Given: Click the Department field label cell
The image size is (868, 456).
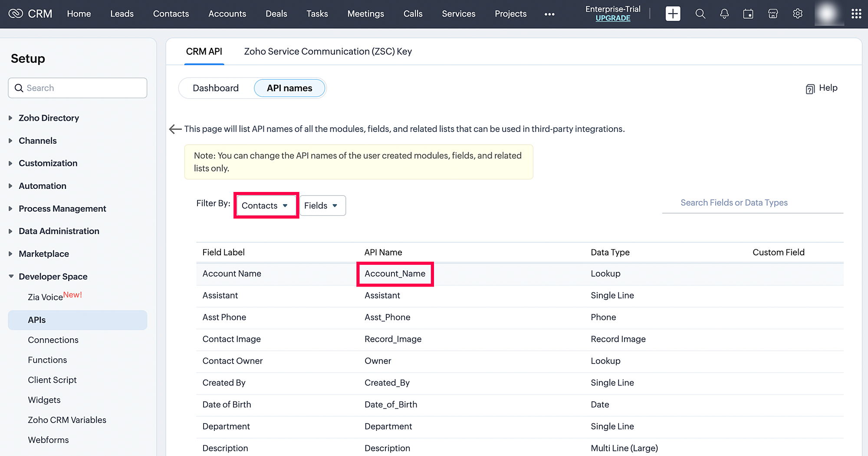Looking at the screenshot, I should [226, 426].
